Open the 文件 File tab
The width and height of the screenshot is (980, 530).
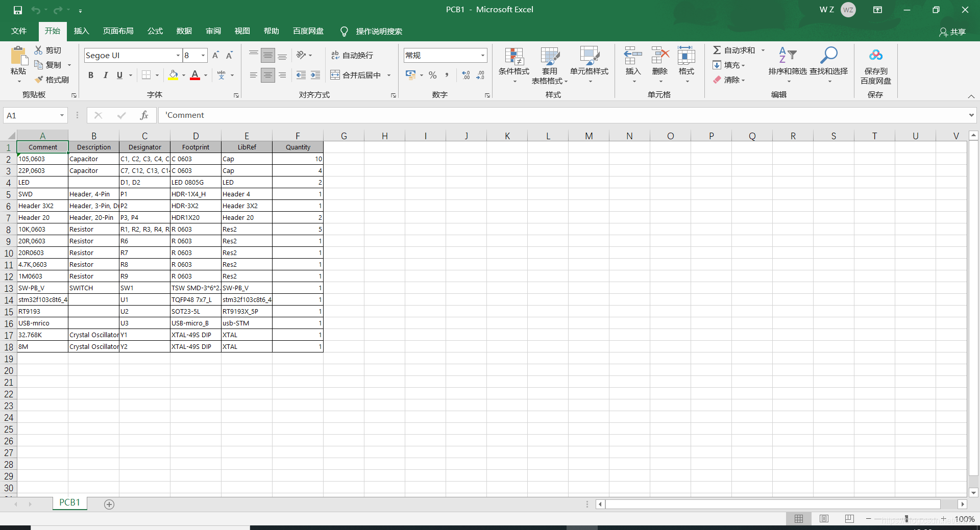pyautogui.click(x=19, y=31)
